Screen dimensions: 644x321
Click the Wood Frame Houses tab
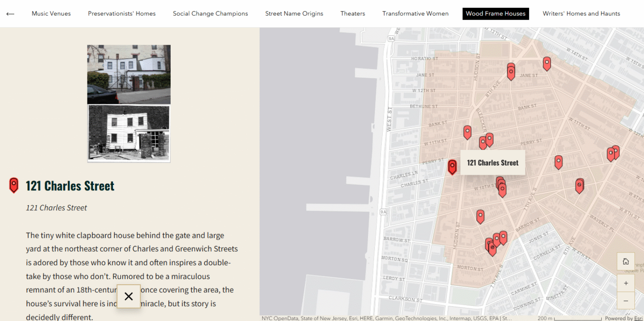pyautogui.click(x=495, y=14)
